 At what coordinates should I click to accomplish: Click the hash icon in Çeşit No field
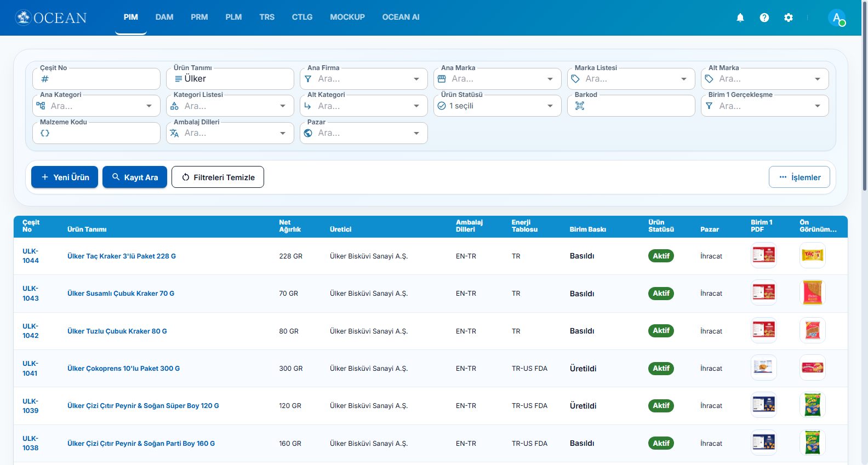click(x=45, y=79)
